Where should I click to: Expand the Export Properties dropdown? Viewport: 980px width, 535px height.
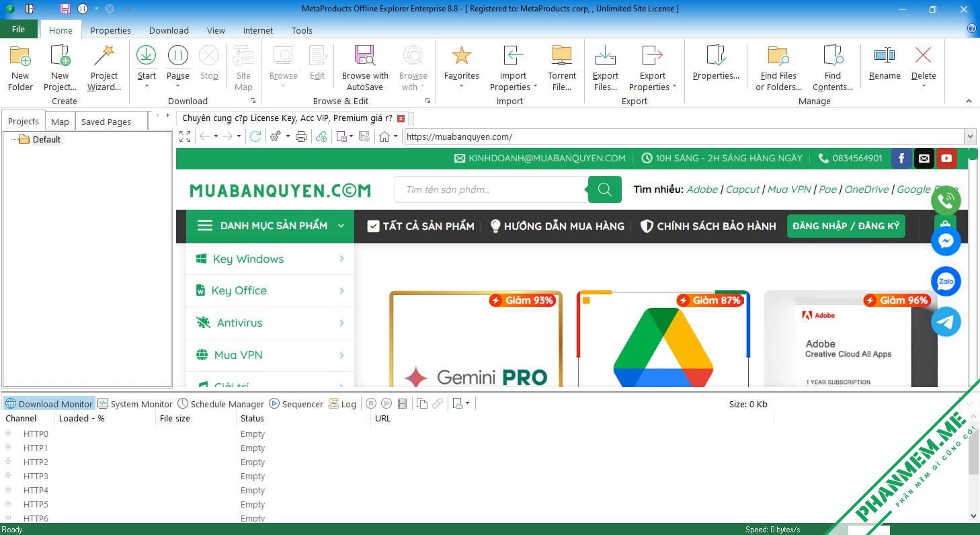tap(673, 87)
